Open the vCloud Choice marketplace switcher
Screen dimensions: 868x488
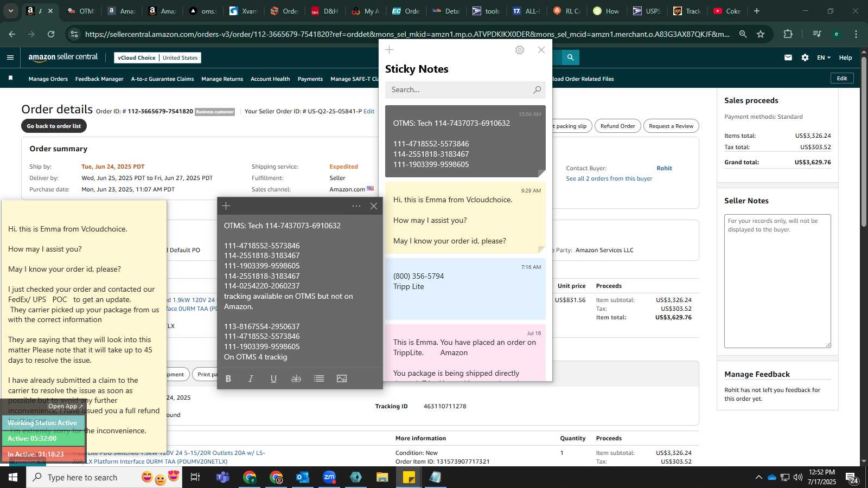[158, 57]
